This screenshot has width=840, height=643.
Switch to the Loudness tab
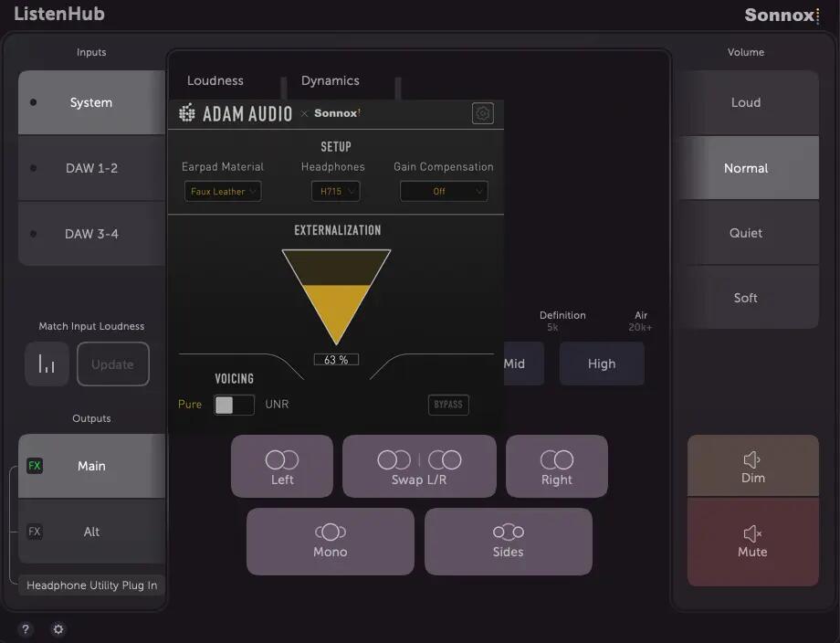[x=215, y=80]
